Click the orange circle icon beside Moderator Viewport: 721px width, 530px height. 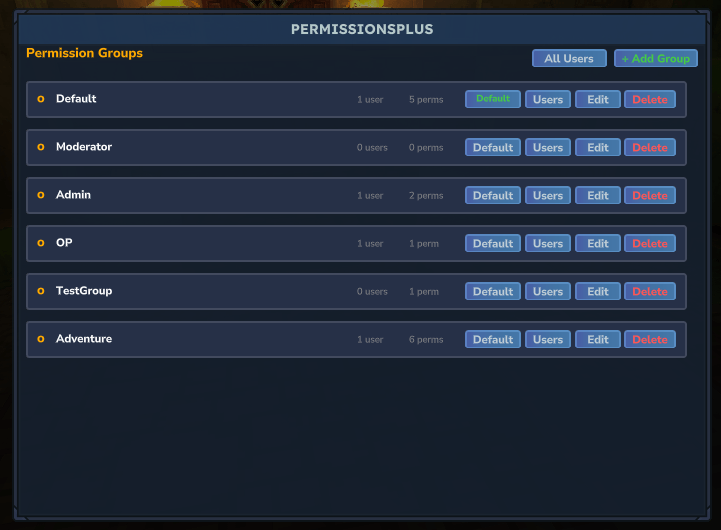pos(41,147)
